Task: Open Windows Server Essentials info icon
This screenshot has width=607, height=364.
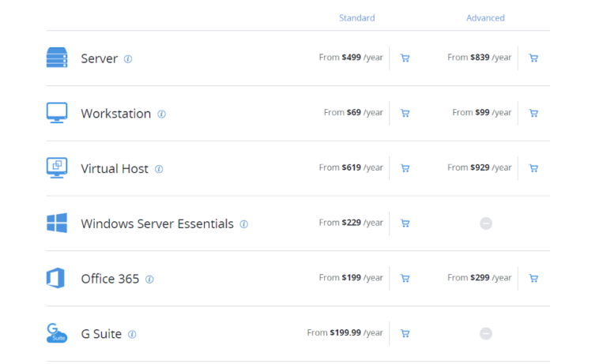Action: tap(244, 224)
